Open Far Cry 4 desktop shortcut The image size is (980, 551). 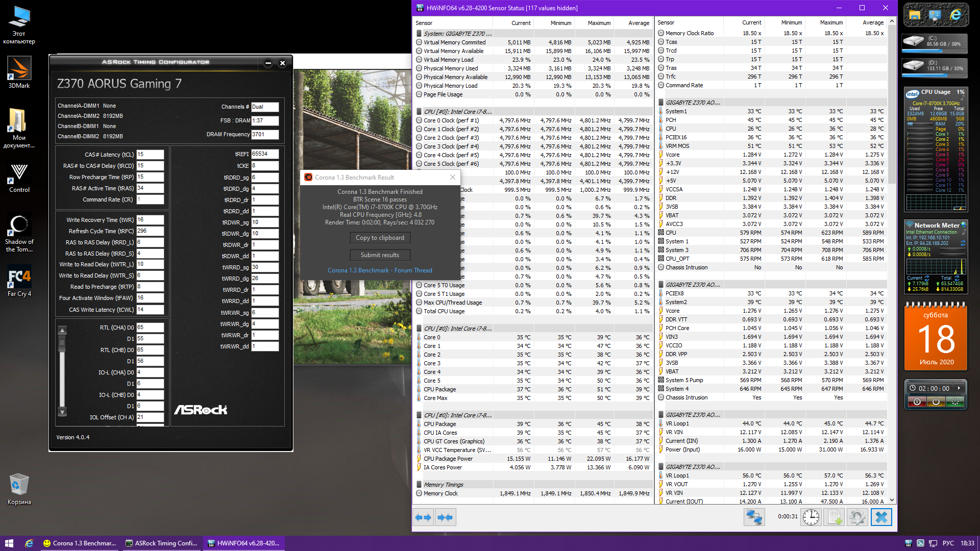coord(19,280)
